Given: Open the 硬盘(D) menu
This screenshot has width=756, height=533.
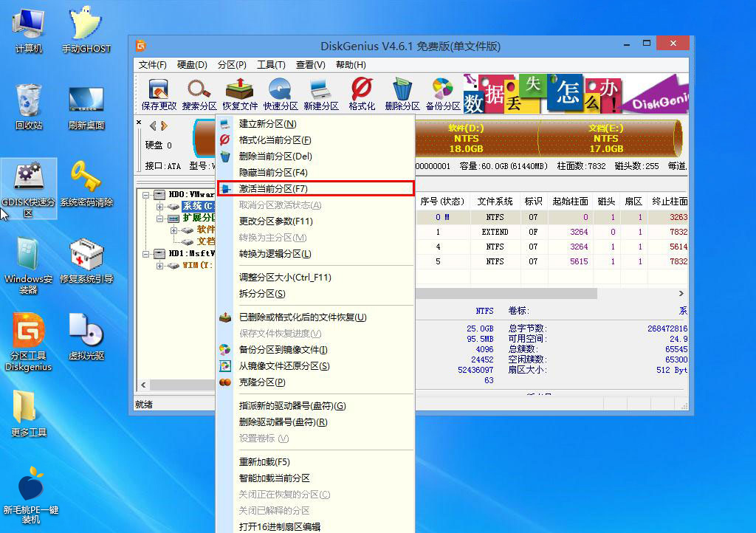Looking at the screenshot, I should coord(192,64).
